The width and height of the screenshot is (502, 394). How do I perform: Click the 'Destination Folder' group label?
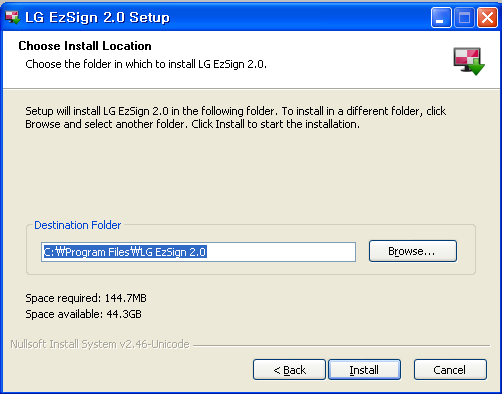point(78,225)
